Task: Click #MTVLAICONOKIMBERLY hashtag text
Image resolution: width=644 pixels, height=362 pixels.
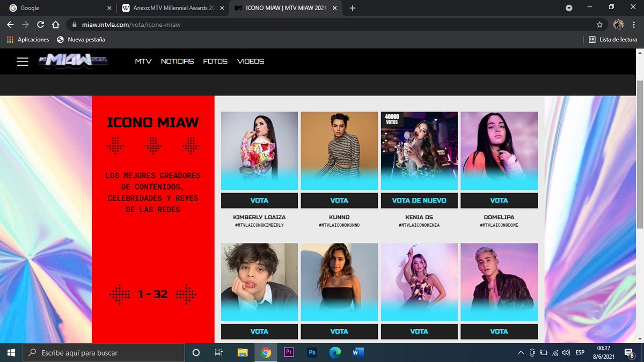Action: click(x=259, y=225)
